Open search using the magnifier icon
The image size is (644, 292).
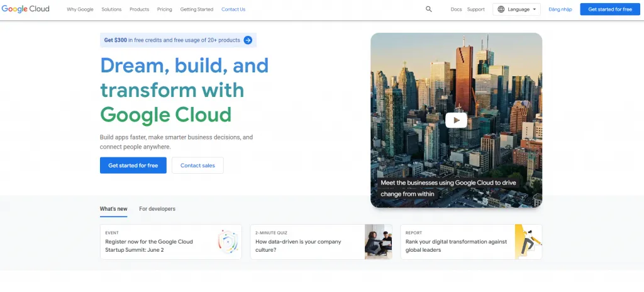[x=429, y=9]
